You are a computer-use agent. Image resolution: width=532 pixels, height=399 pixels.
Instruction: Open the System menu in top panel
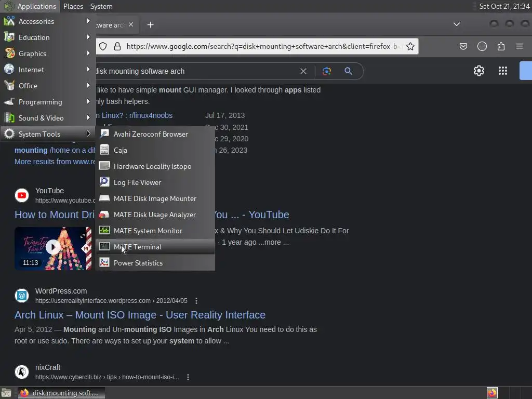coord(101,6)
